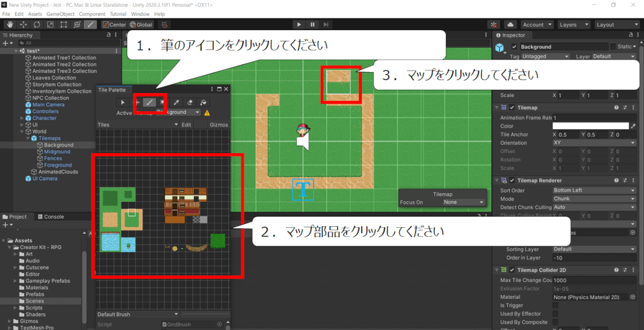The image size is (644, 330).
Task: Open the Layout dropdown
Action: pos(617,24)
